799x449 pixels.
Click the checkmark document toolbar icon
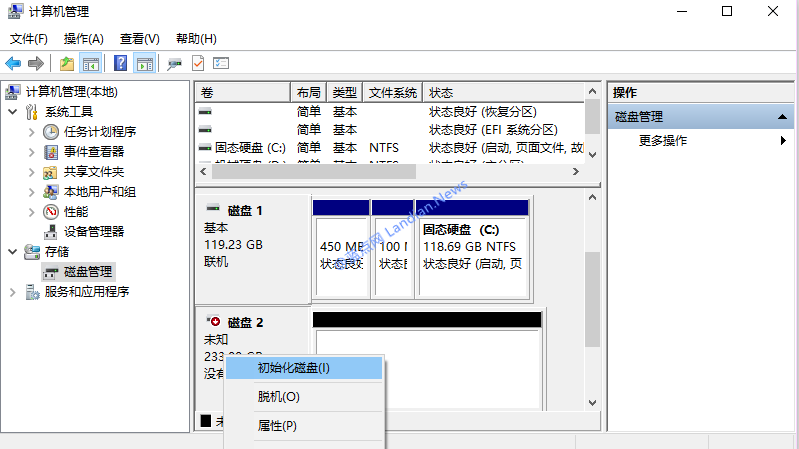198,63
